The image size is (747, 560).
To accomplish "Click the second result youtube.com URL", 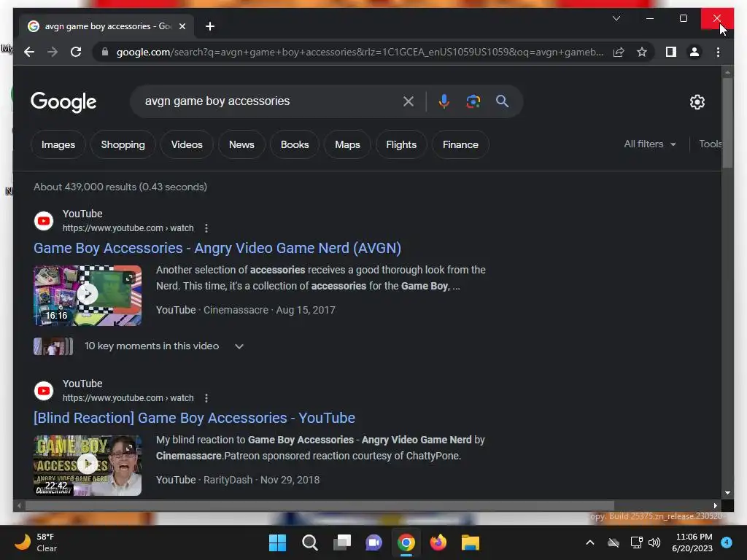I will point(128,398).
